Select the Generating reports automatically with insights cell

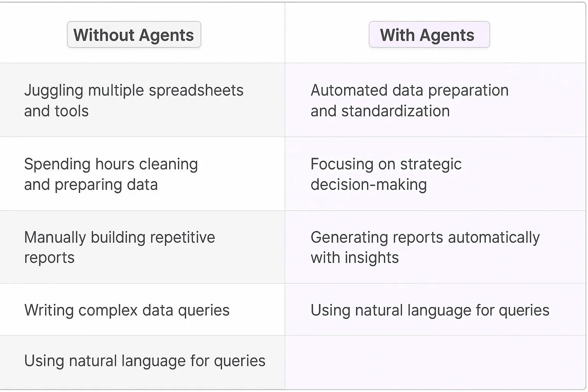(x=425, y=247)
